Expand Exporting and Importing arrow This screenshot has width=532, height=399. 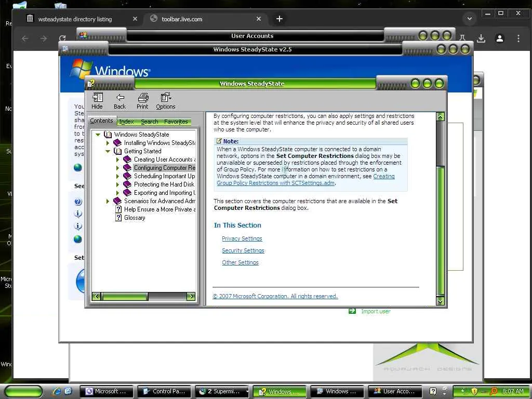coord(118,193)
